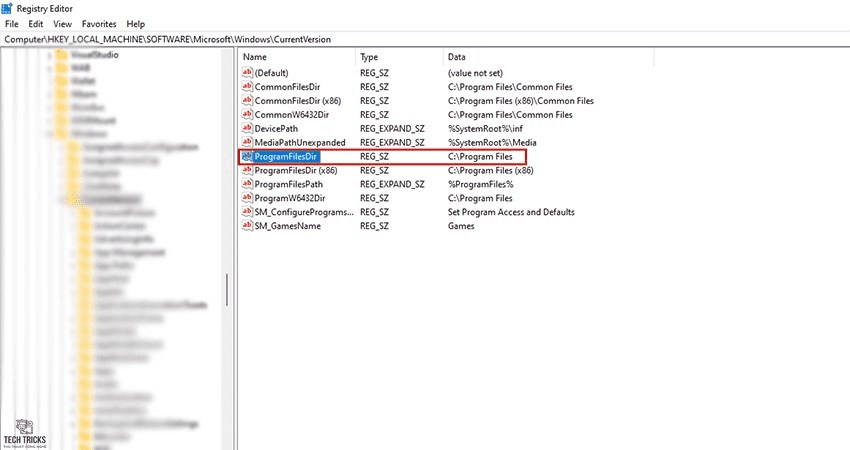The image size is (850, 450).
Task: Click the ab icon beside ProgramFilesPath
Action: coord(247,184)
